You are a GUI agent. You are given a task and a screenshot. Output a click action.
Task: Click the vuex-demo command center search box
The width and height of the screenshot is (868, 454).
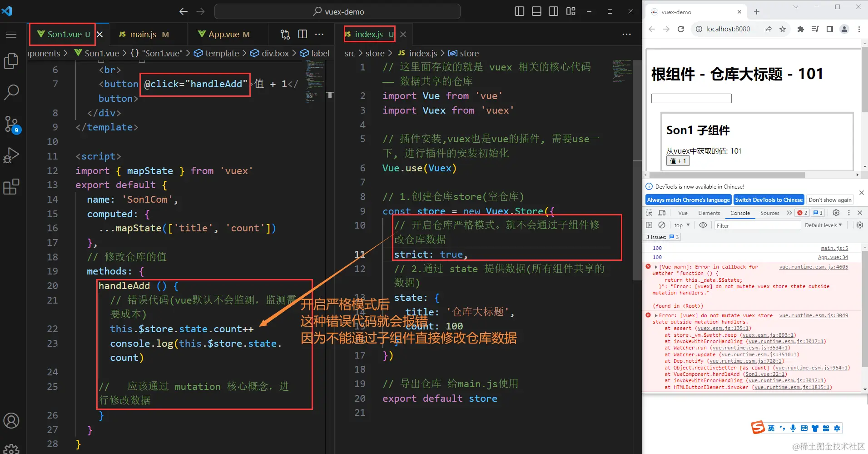337,11
